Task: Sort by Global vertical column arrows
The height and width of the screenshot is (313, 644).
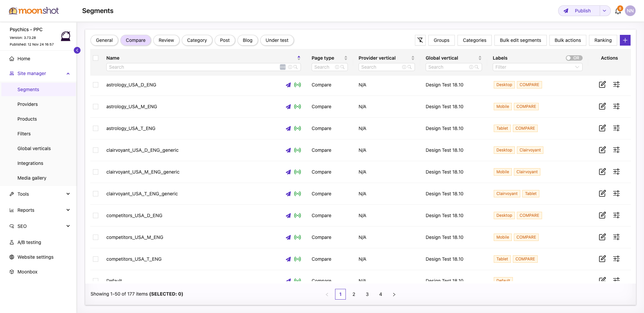Action: click(x=480, y=58)
